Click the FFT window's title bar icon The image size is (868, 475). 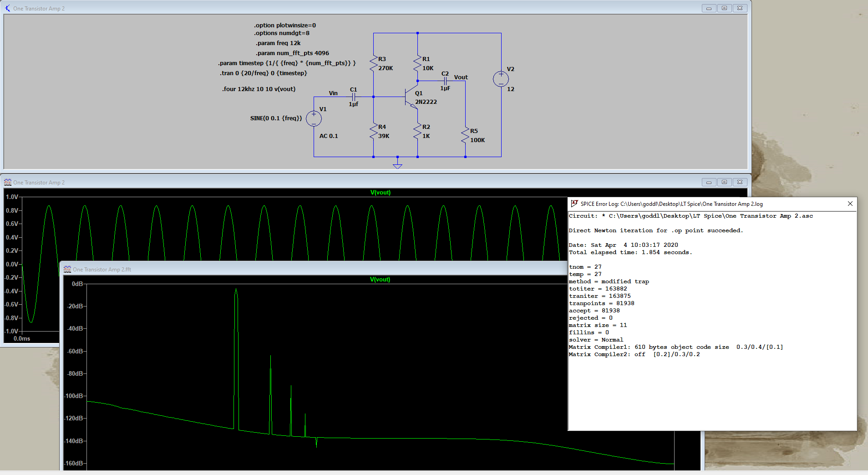pyautogui.click(x=67, y=269)
